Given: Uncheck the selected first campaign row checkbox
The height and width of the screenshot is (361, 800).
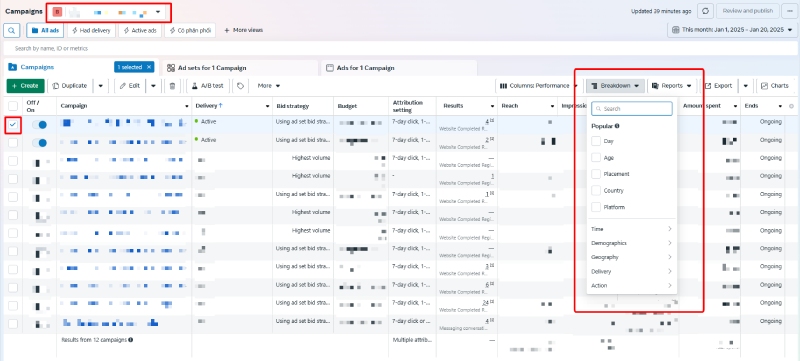Looking at the screenshot, I should 13,124.
